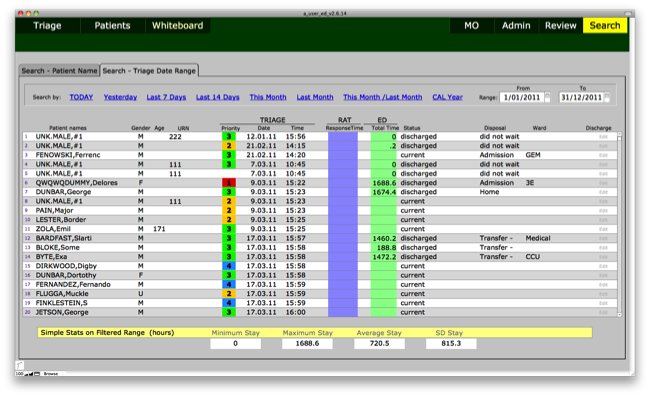
Task: Select patient DUNBAR,Dortothy
Action: pos(66,275)
